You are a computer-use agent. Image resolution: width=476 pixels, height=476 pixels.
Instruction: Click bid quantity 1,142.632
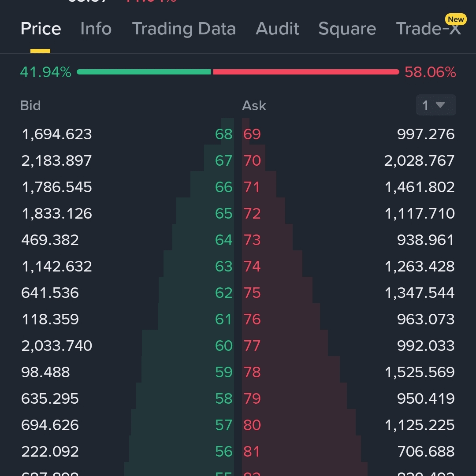tap(57, 266)
